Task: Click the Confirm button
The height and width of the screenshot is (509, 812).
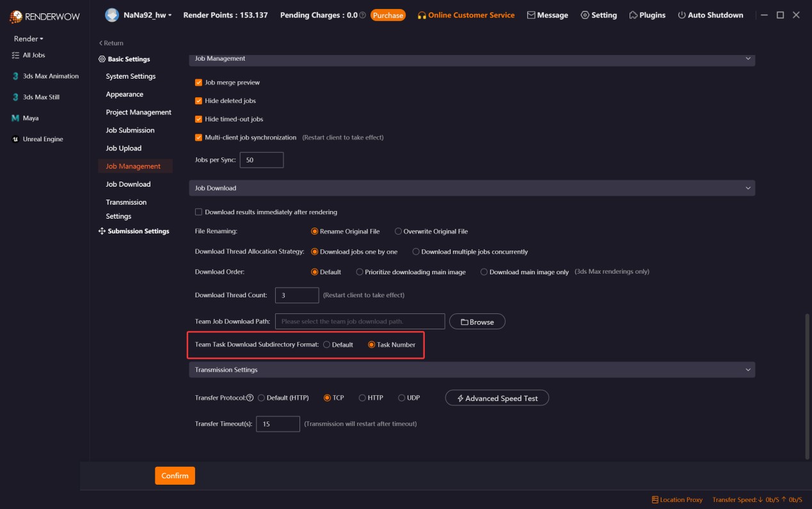Action: click(x=175, y=476)
